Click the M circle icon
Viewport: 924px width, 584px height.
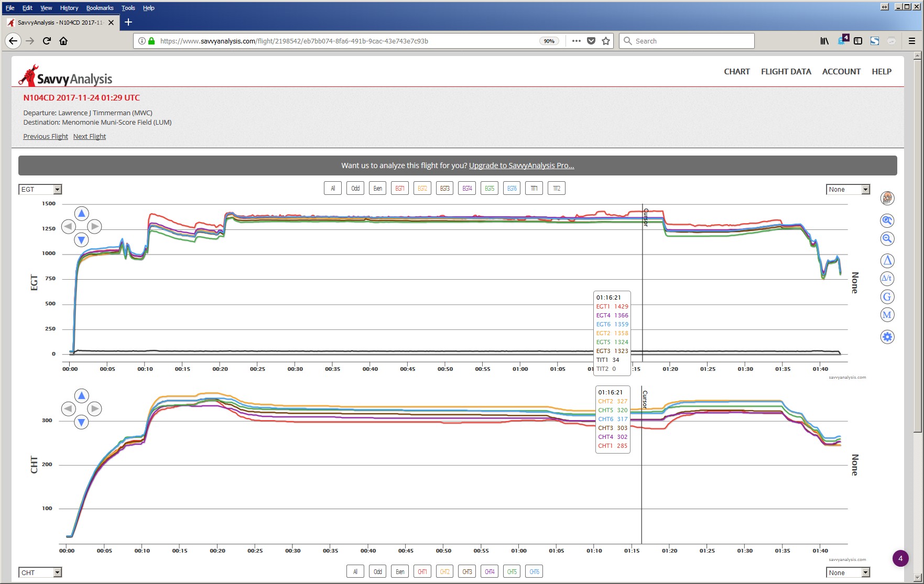(x=887, y=315)
